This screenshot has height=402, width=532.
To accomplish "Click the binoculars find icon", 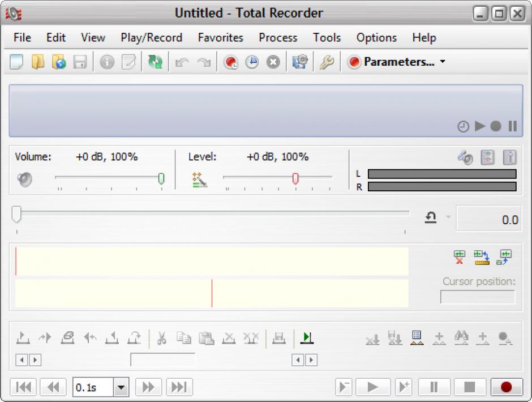I will point(461,338).
